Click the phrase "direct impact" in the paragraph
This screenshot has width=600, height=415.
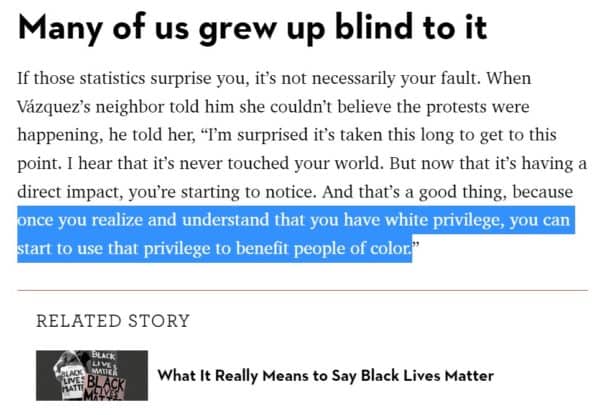[70, 192]
